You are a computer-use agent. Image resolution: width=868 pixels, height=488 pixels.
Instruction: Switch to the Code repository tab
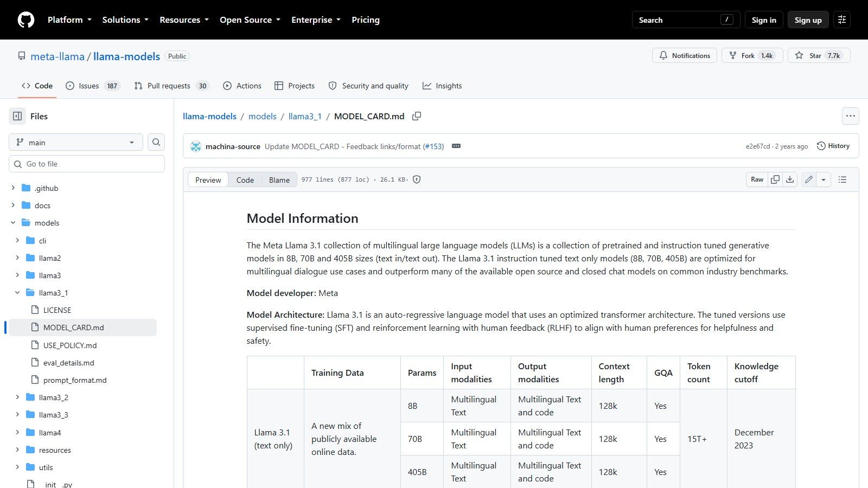pos(37,86)
